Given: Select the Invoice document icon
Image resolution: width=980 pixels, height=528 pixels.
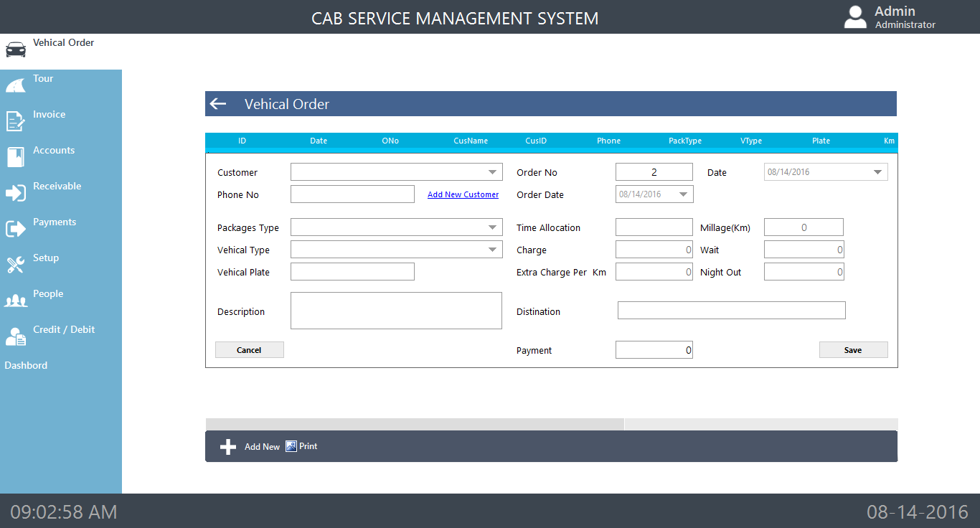Looking at the screenshot, I should pyautogui.click(x=16, y=121).
